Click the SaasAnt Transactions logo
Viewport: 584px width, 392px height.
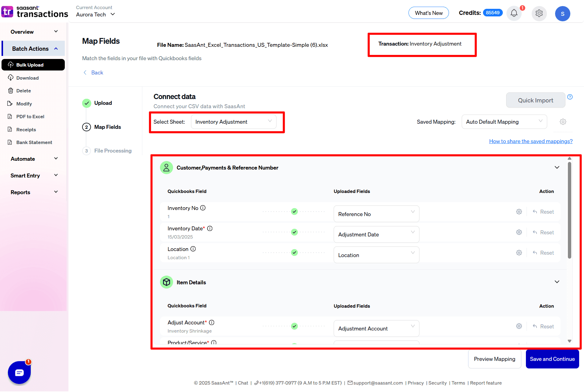tap(35, 12)
